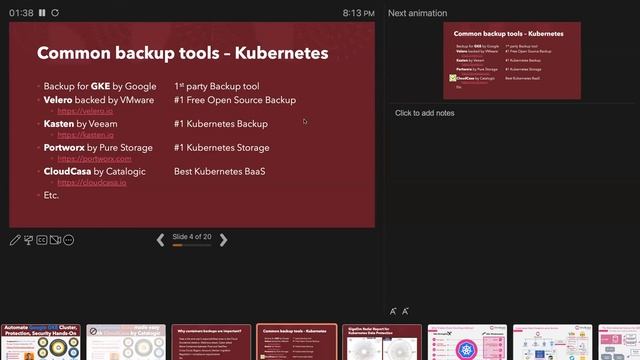Click the 'Etc.' bullet
This screenshot has height=360, width=640.
click(x=51, y=195)
